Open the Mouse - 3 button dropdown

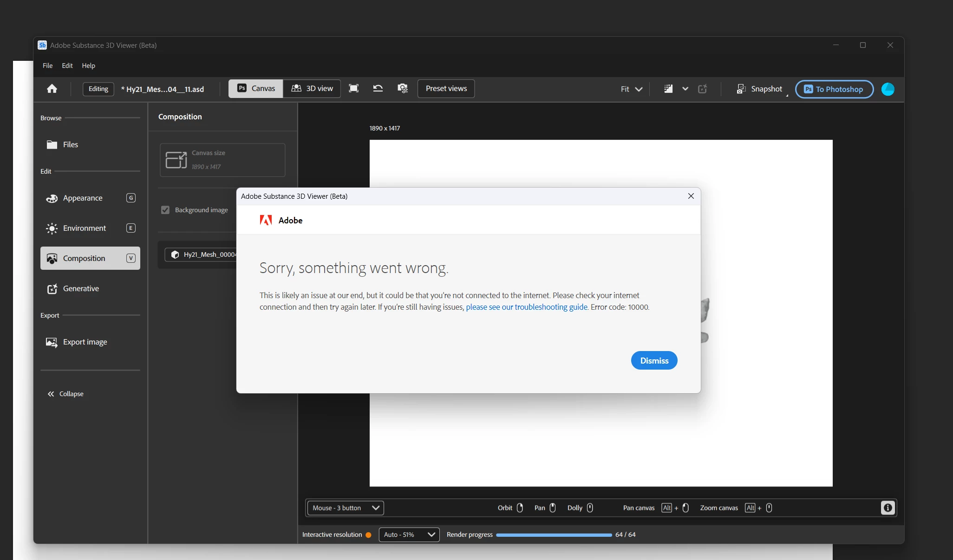[x=345, y=508]
